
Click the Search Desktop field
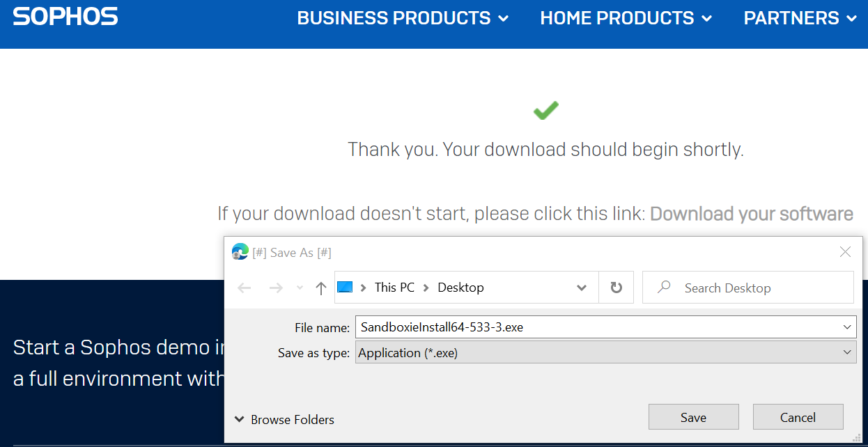pyautogui.click(x=747, y=288)
